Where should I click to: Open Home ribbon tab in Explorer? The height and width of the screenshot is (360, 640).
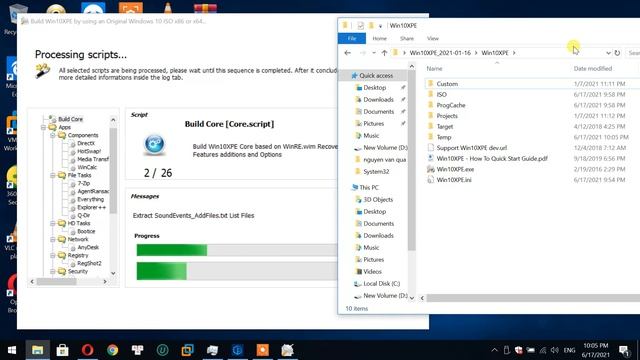point(380,38)
